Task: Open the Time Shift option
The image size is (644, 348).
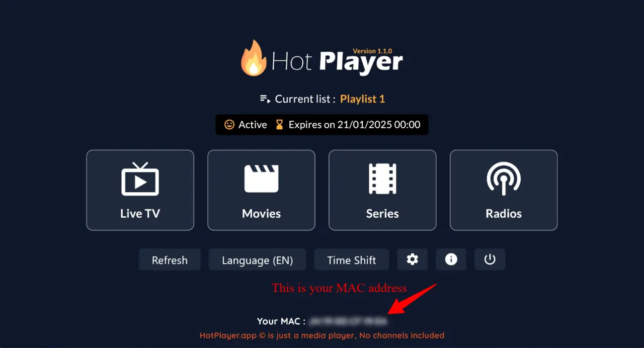Action: coord(352,259)
